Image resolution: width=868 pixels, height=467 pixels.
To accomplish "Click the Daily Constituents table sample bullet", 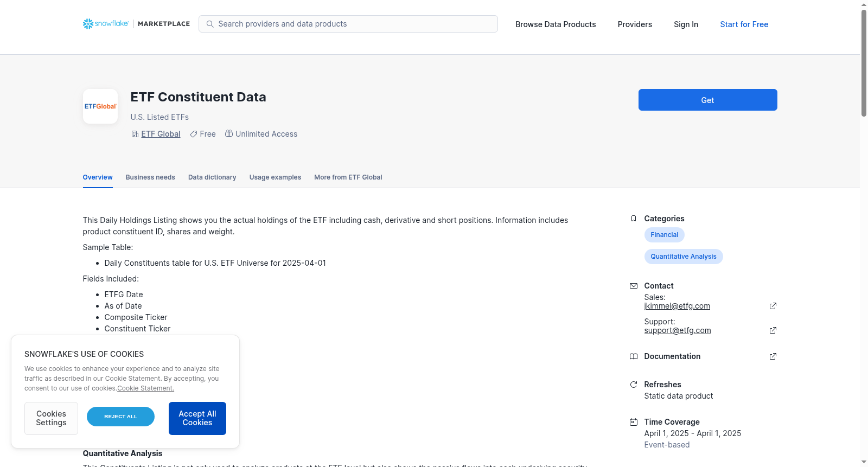I will tap(215, 263).
